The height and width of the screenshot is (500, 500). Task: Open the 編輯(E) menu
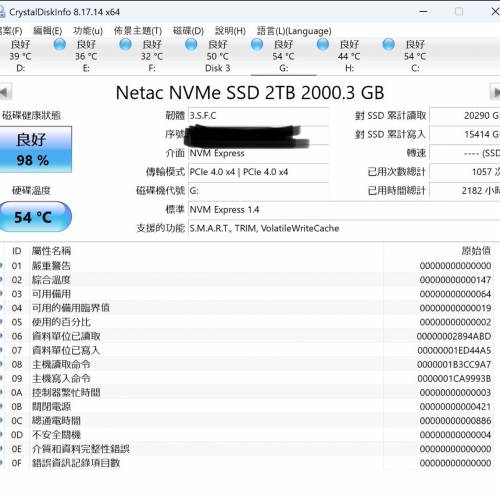pyautogui.click(x=48, y=31)
